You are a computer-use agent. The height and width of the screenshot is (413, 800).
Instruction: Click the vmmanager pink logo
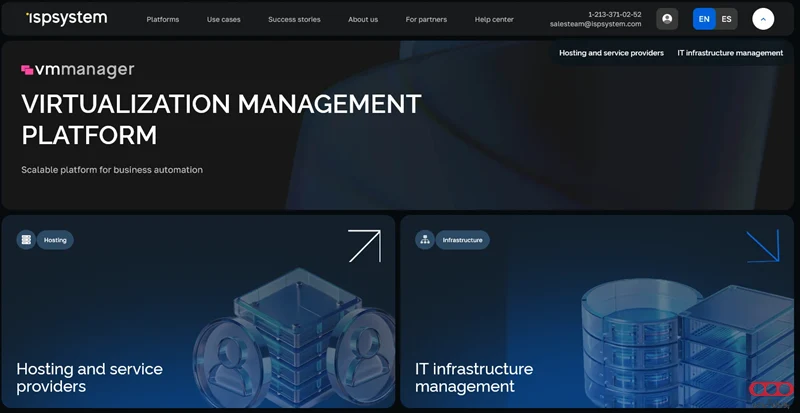pyautogui.click(x=78, y=69)
